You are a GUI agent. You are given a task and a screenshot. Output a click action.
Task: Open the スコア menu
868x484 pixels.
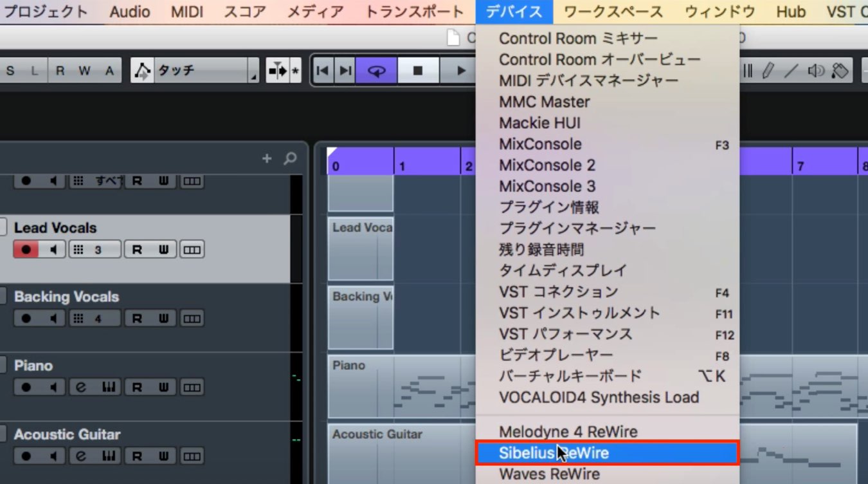pos(245,12)
